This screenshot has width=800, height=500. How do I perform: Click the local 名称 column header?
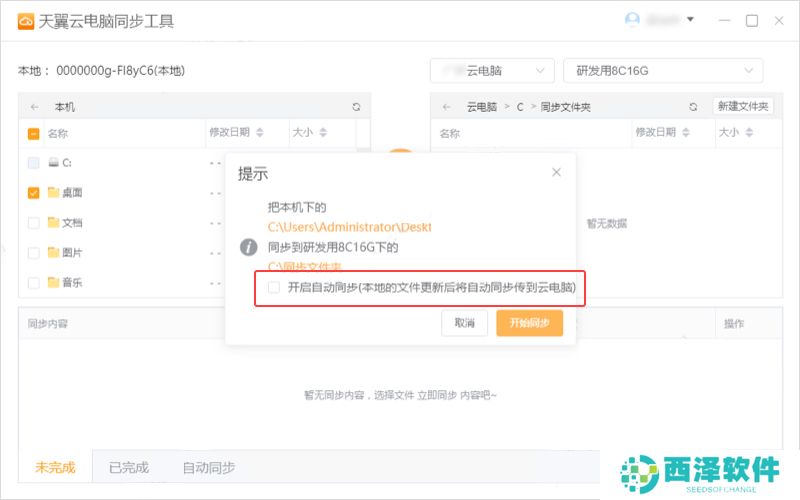[58, 134]
